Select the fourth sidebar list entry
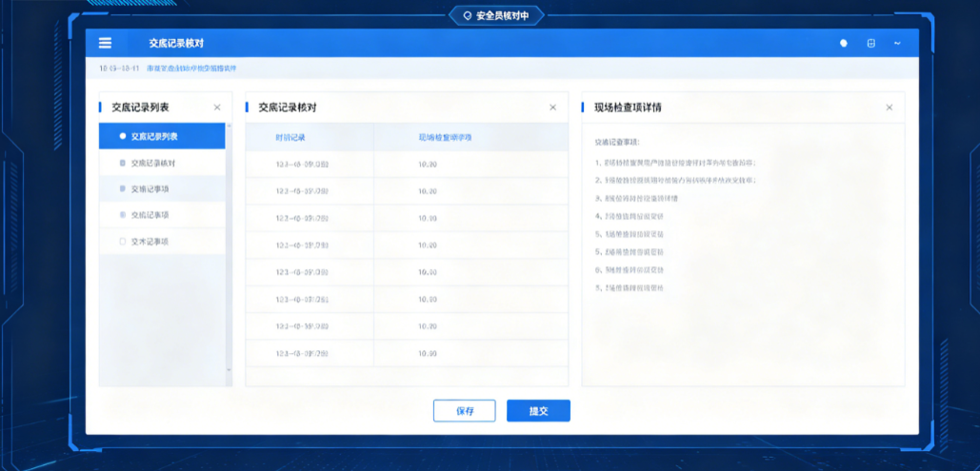Screen dimensions: 980x471 pos(162,215)
